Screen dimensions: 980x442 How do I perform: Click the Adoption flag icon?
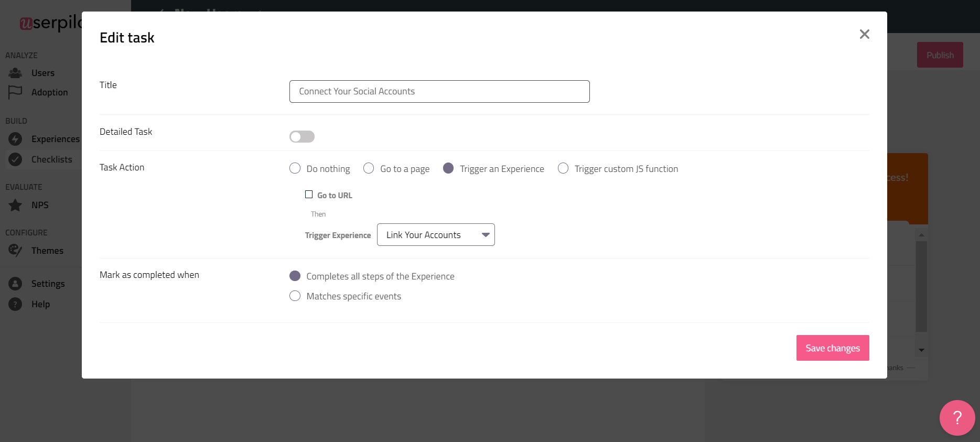pos(15,92)
